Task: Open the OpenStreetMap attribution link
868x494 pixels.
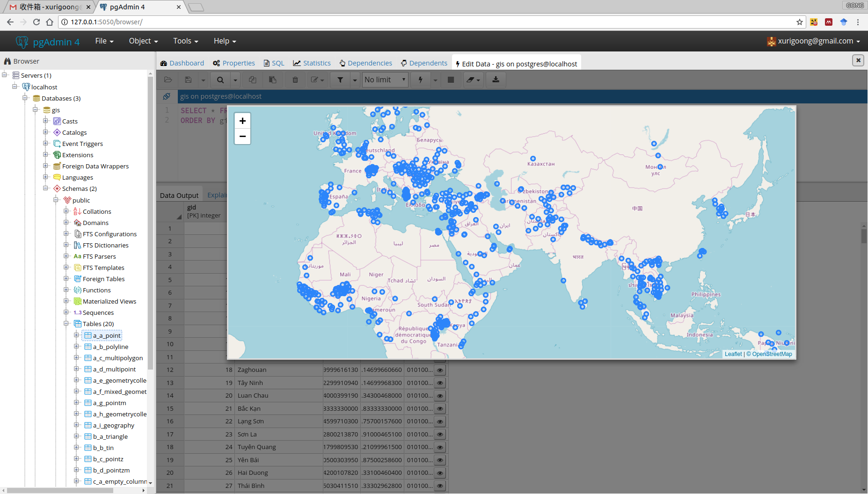Action: [x=772, y=354]
